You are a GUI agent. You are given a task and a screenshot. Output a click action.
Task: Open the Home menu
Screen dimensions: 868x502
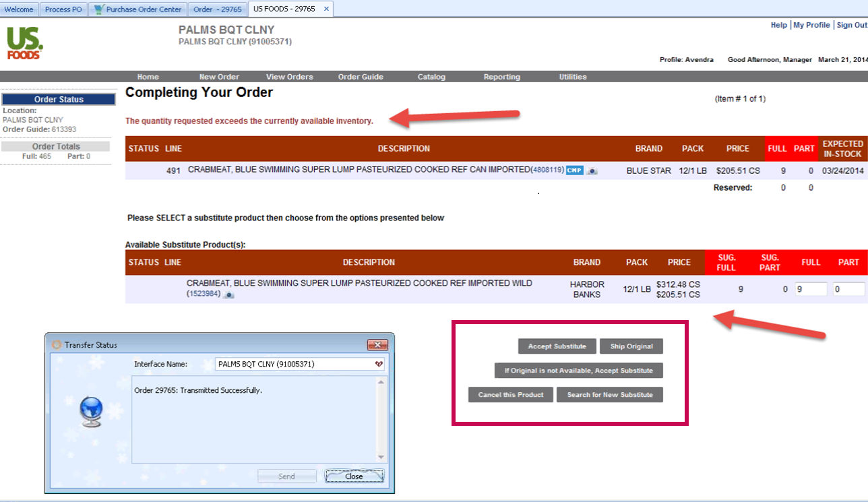pos(148,77)
